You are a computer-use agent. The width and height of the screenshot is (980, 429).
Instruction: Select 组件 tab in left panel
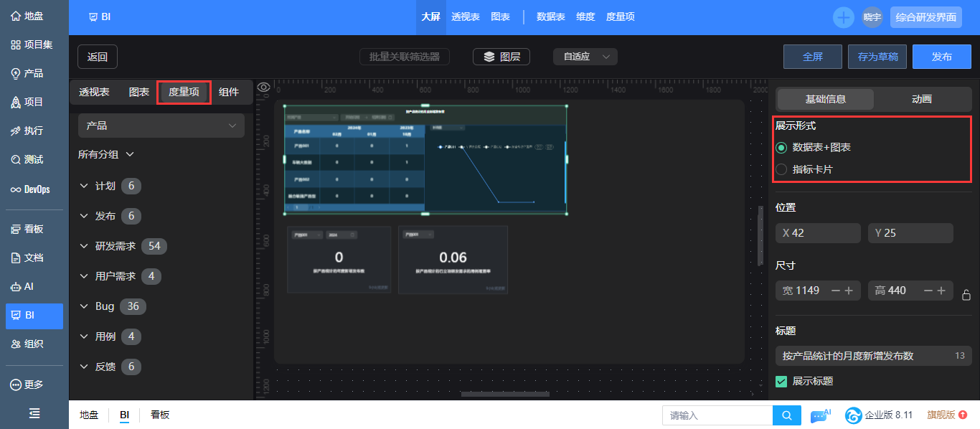pos(229,93)
